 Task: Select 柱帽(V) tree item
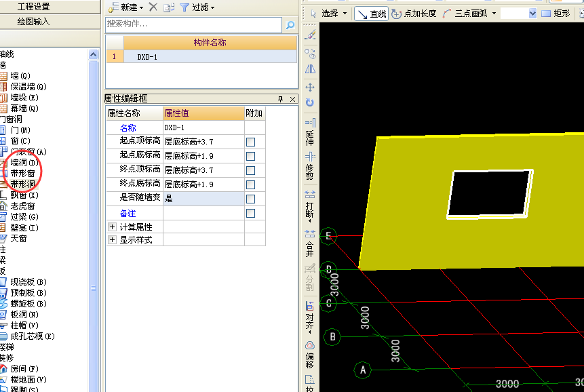24,326
